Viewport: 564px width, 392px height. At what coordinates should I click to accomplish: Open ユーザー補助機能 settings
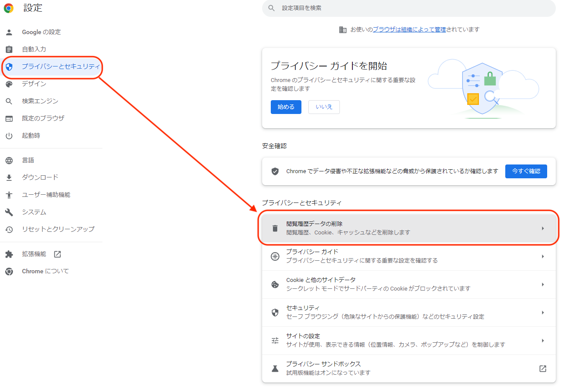pyautogui.click(x=46, y=195)
